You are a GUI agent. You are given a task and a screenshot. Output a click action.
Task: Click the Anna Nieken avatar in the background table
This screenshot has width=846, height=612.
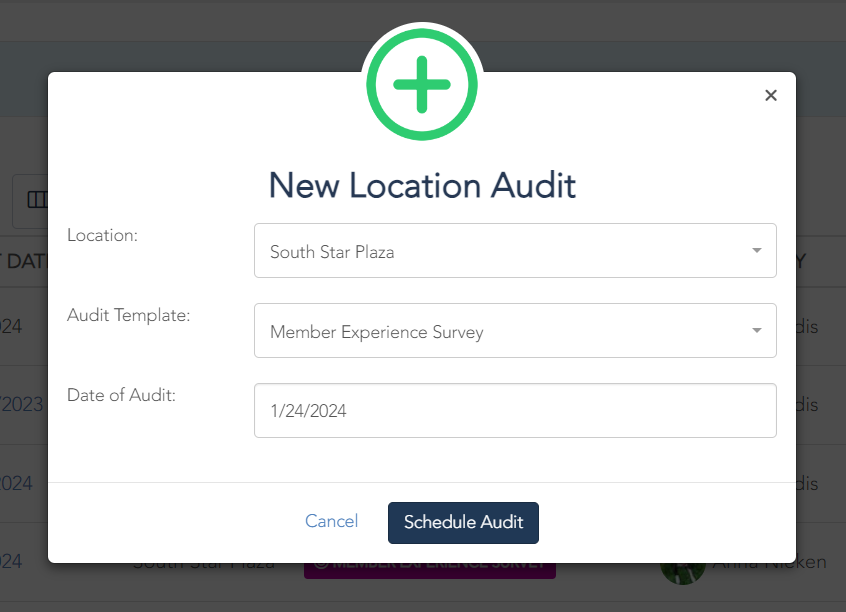click(x=683, y=573)
